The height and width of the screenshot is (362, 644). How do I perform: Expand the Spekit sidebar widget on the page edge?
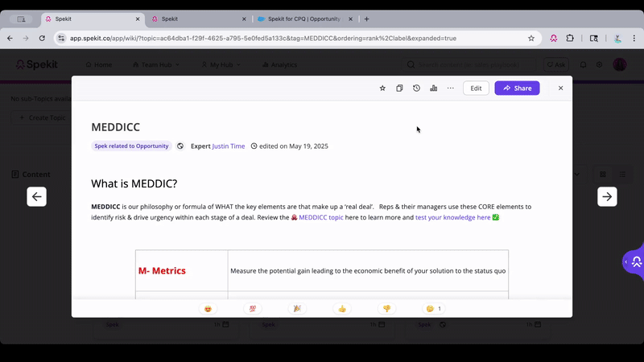[633, 262]
